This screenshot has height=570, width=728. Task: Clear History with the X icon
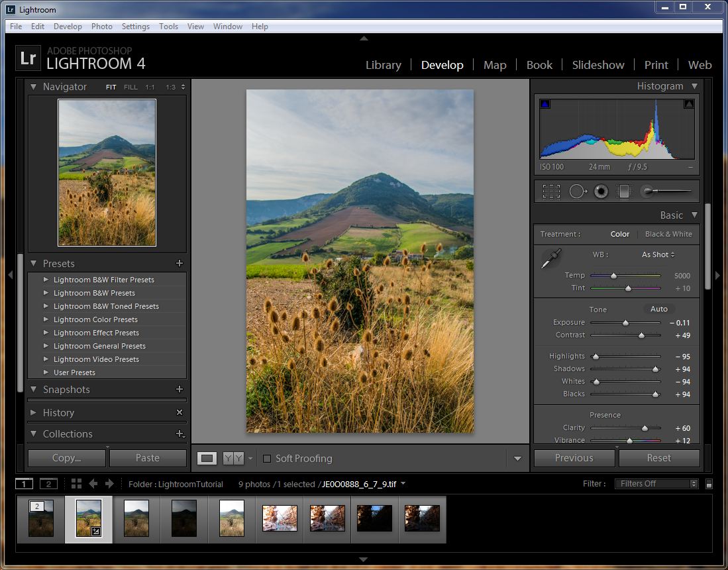[179, 412]
